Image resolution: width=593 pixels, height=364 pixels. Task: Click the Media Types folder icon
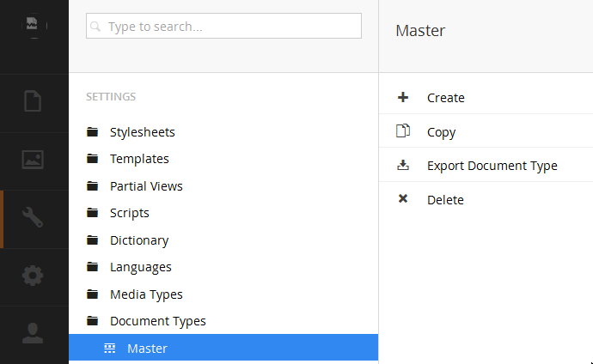[92, 294]
